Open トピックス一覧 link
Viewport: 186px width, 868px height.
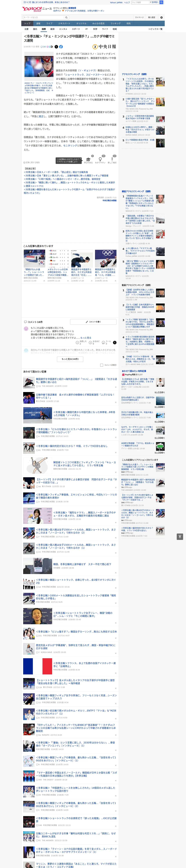point(155,29)
